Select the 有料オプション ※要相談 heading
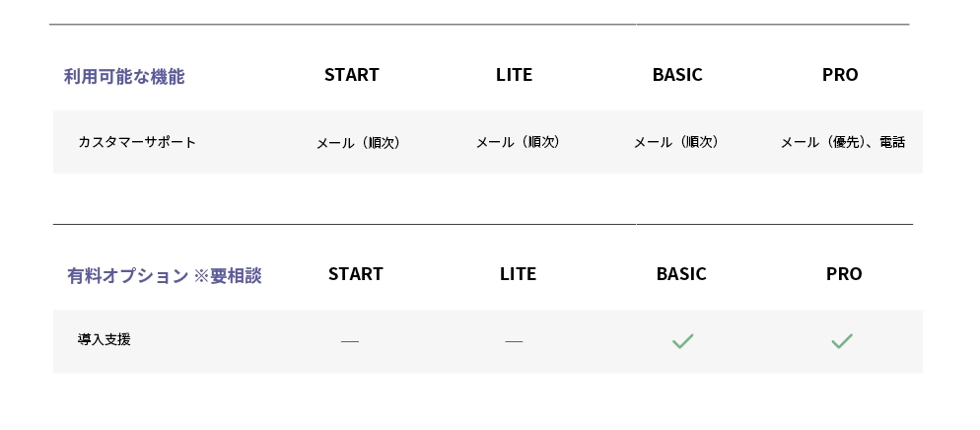Image resolution: width=980 pixels, height=430 pixels. click(165, 275)
